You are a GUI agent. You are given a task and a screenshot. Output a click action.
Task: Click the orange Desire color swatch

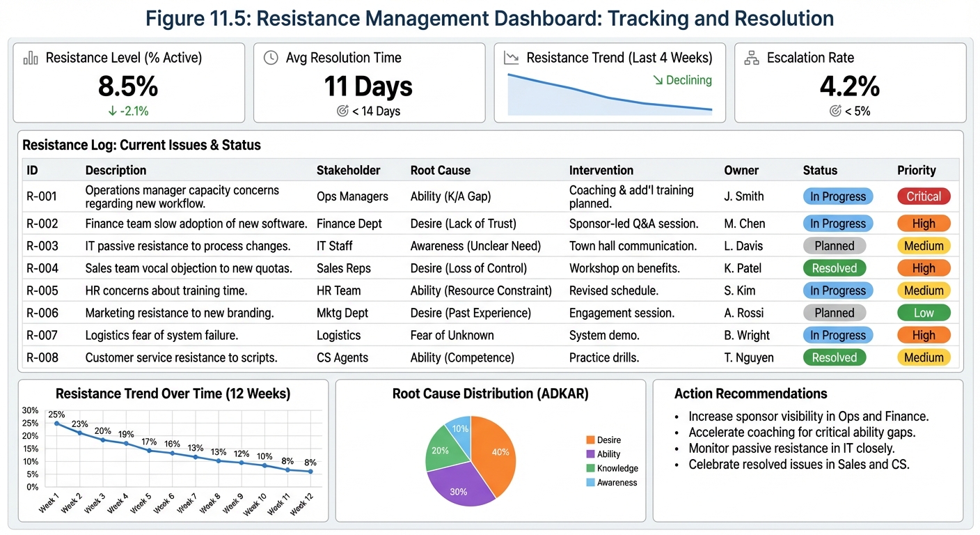tap(590, 440)
